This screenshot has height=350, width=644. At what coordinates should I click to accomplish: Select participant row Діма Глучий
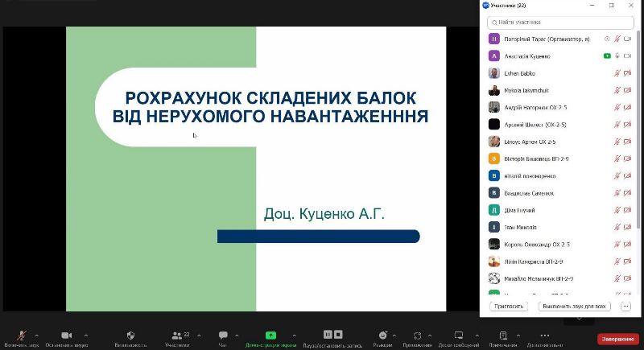559,210
